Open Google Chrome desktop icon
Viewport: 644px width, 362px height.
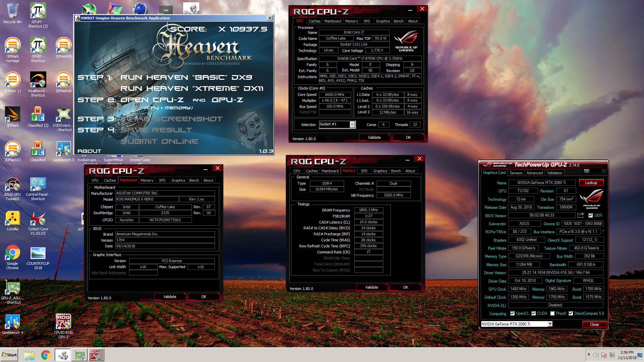point(12,257)
